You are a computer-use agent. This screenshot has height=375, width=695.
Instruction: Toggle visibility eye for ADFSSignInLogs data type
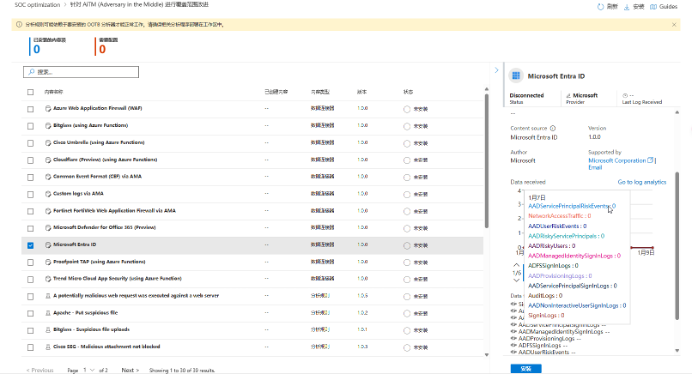[514, 345]
